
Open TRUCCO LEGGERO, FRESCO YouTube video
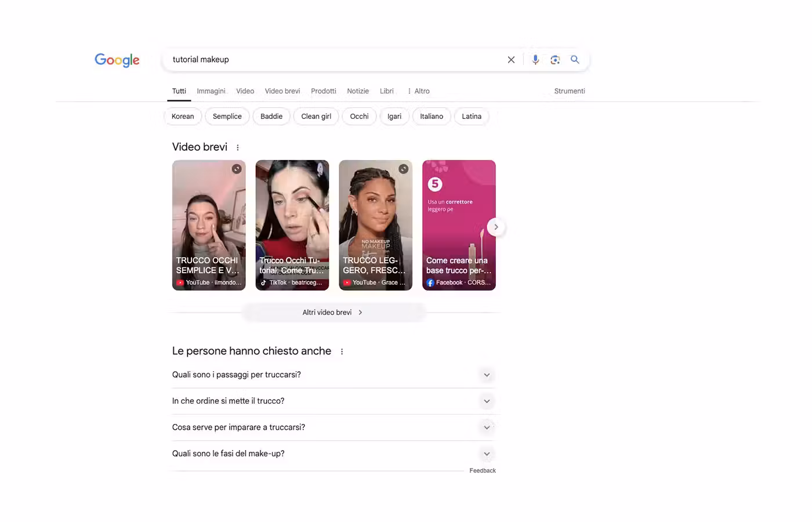pos(376,225)
